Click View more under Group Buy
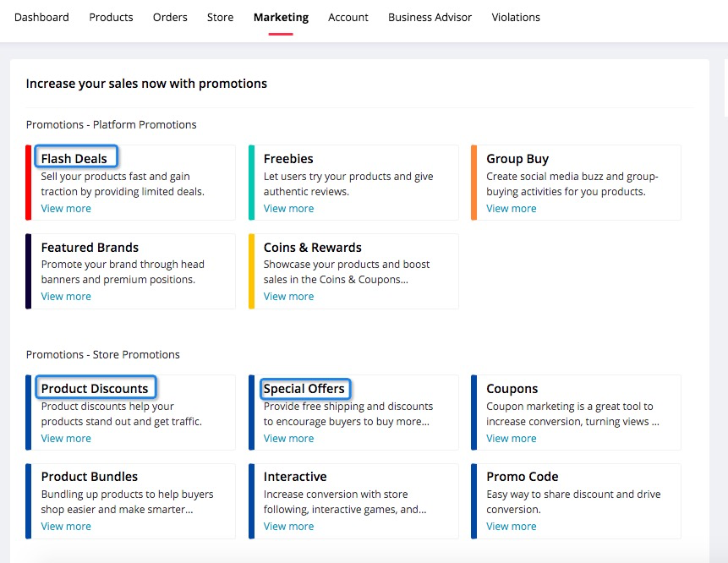The height and width of the screenshot is (563, 728). (x=511, y=209)
